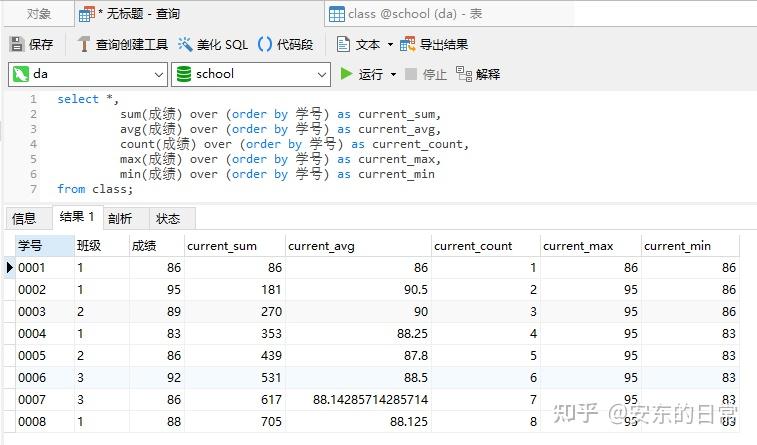
Task: Switch to the Objects (对象) tab
Action: (39, 14)
